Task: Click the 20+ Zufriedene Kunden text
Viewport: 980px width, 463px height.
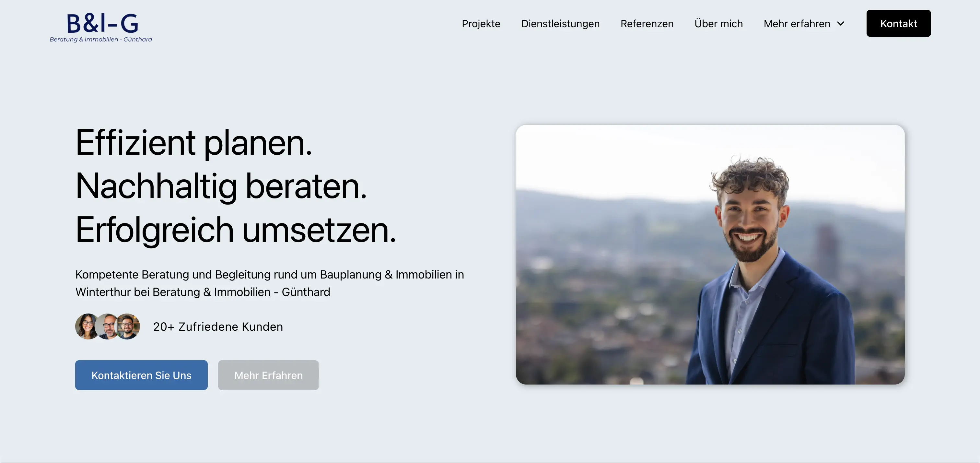Action: pos(218,327)
